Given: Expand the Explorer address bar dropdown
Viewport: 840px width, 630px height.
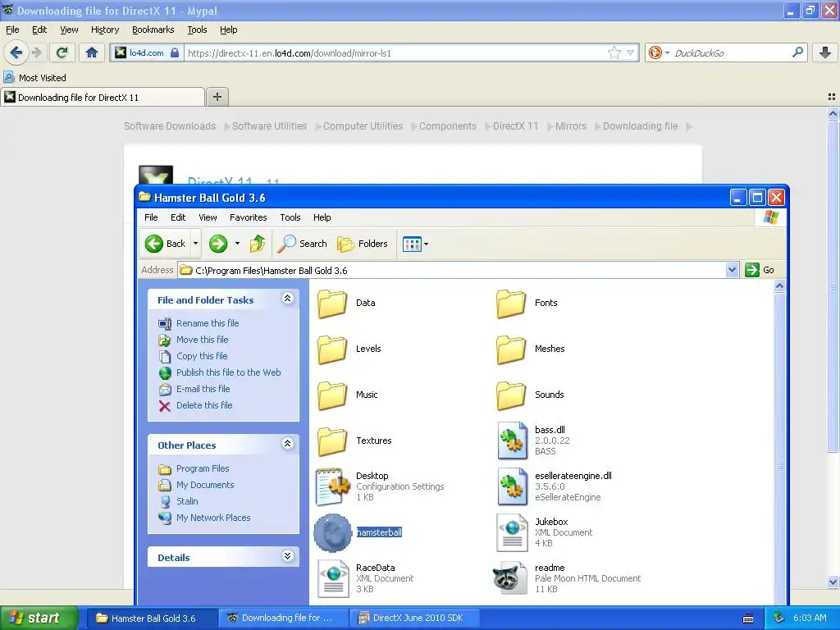Looking at the screenshot, I should [732, 270].
